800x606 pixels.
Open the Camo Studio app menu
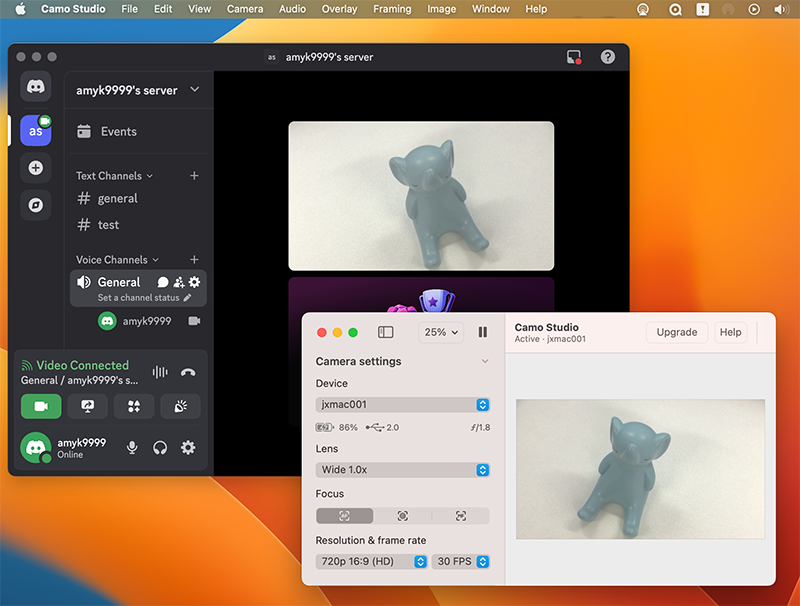point(73,9)
